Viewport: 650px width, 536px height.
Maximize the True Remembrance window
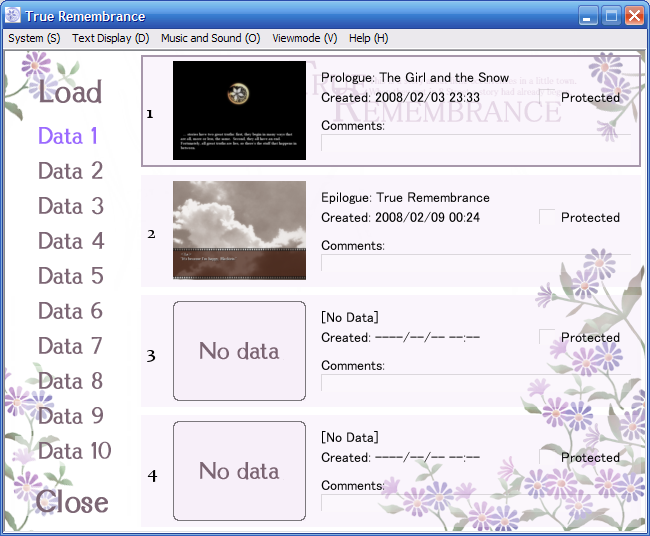(x=611, y=16)
